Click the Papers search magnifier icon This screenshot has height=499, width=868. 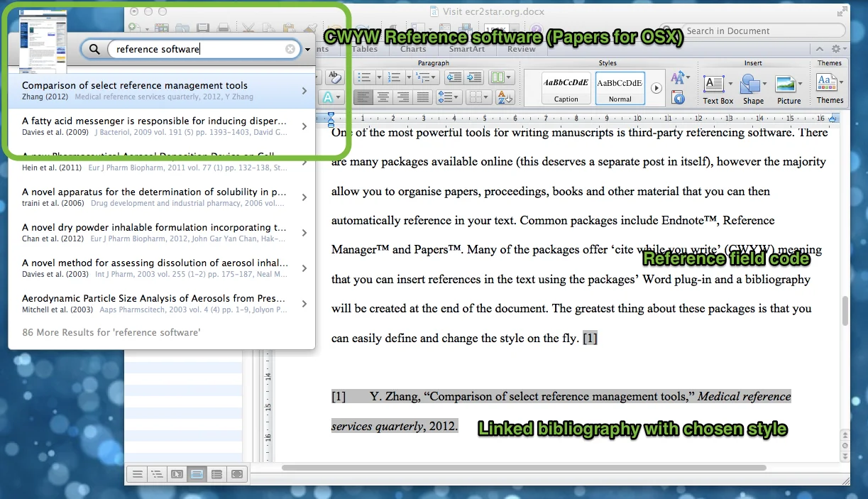(93, 49)
